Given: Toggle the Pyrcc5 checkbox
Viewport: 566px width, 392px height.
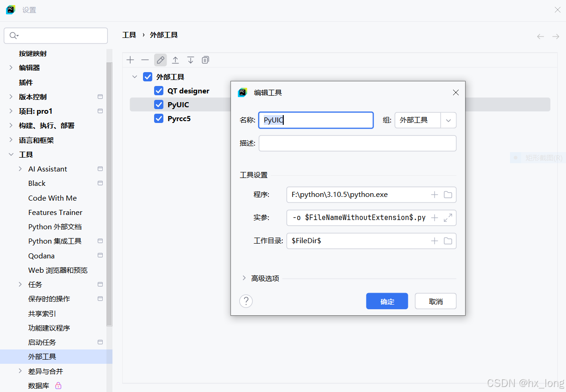Looking at the screenshot, I should click(x=159, y=118).
